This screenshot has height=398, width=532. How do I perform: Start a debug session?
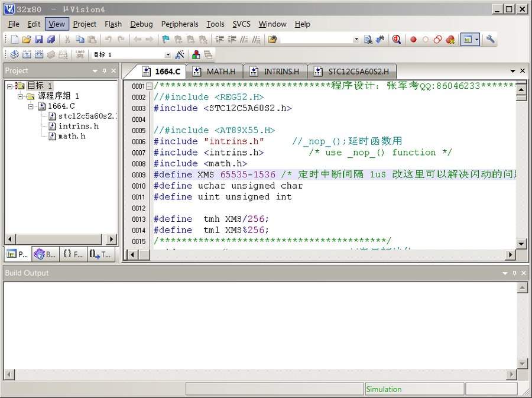click(x=397, y=39)
